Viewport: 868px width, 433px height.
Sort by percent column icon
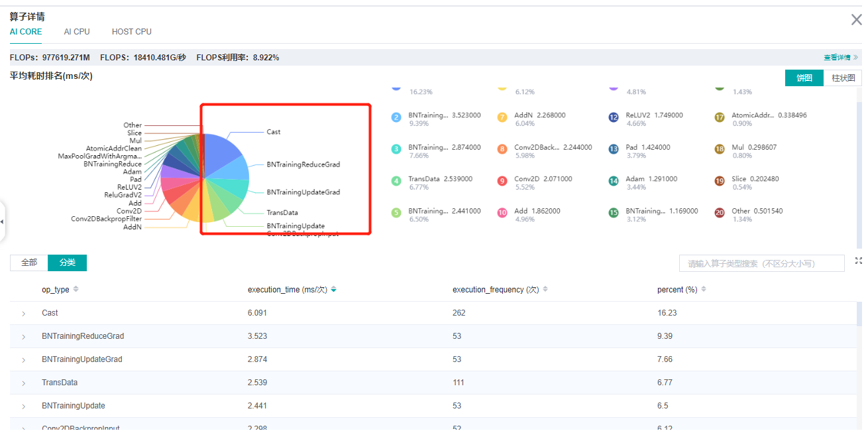pos(704,289)
